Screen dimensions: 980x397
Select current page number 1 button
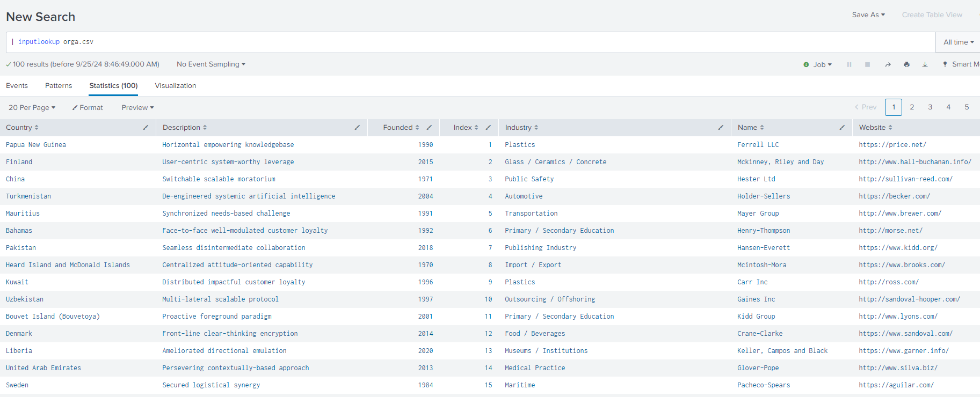(x=894, y=107)
